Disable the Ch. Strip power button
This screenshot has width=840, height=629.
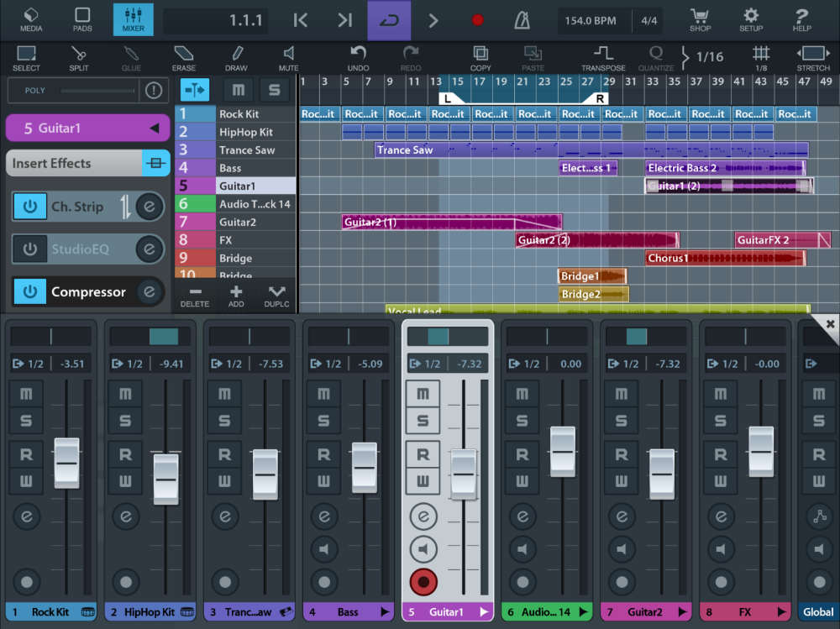[x=29, y=206]
